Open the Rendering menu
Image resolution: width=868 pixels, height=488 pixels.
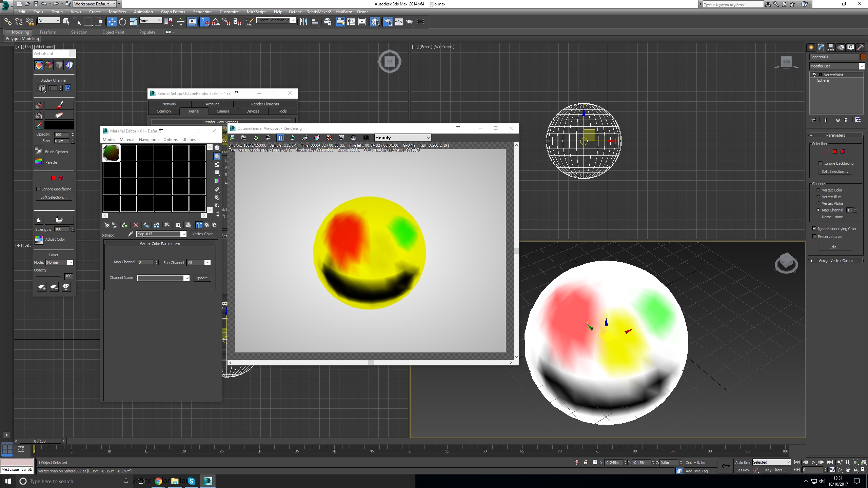pyautogui.click(x=202, y=12)
